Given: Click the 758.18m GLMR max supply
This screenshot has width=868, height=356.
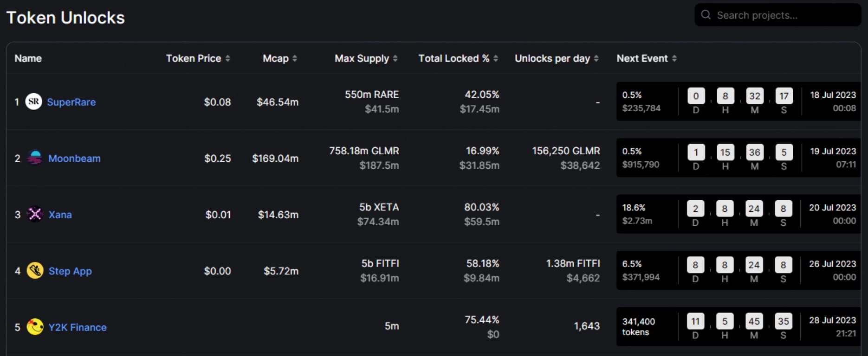Looking at the screenshot, I should 364,151.
